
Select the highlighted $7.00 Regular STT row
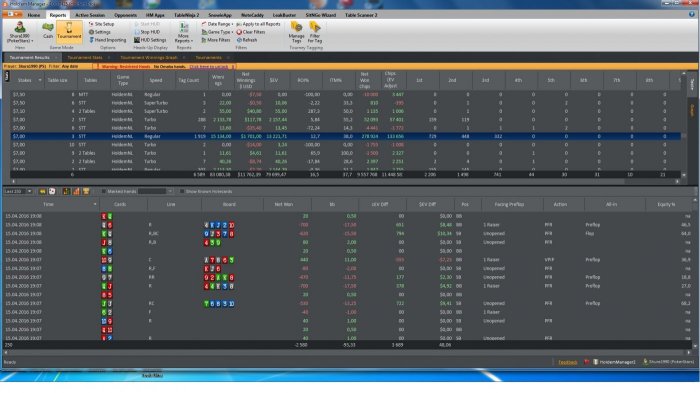point(346,136)
